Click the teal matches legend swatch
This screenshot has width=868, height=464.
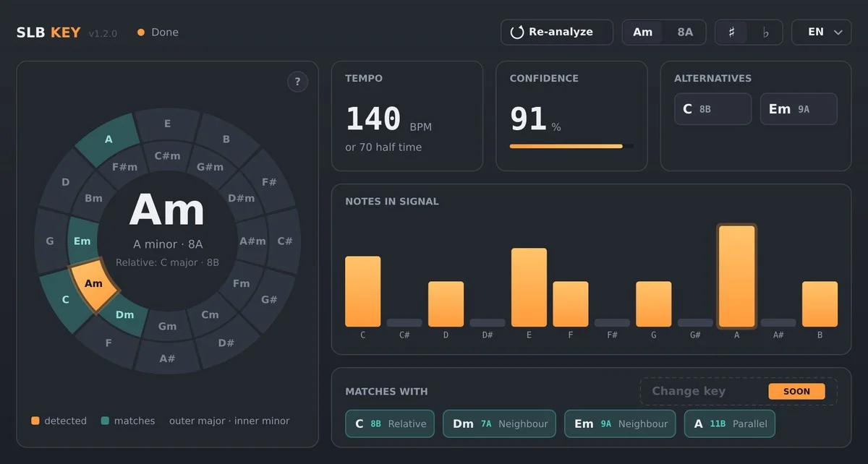[x=106, y=421]
